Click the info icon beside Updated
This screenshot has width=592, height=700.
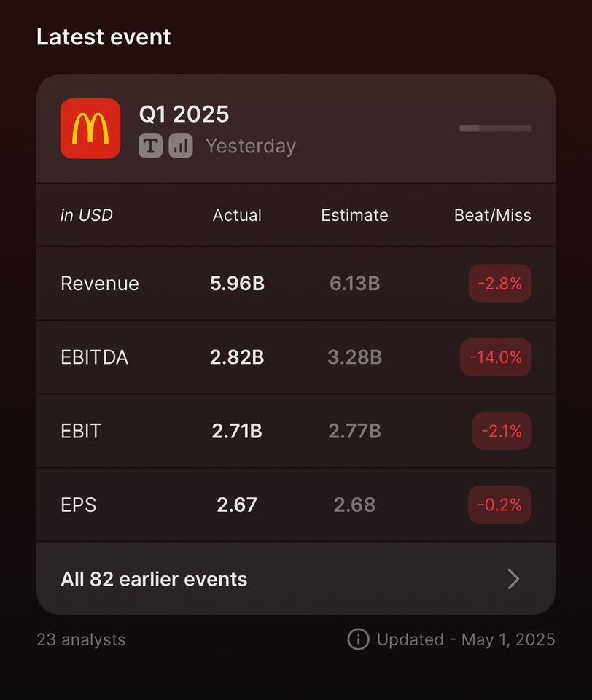(x=358, y=639)
